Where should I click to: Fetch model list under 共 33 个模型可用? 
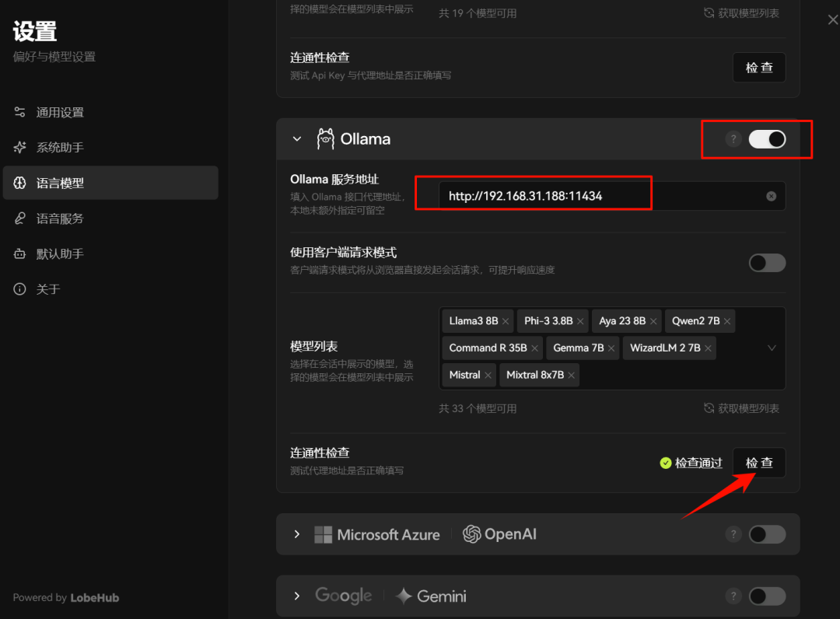tap(741, 408)
